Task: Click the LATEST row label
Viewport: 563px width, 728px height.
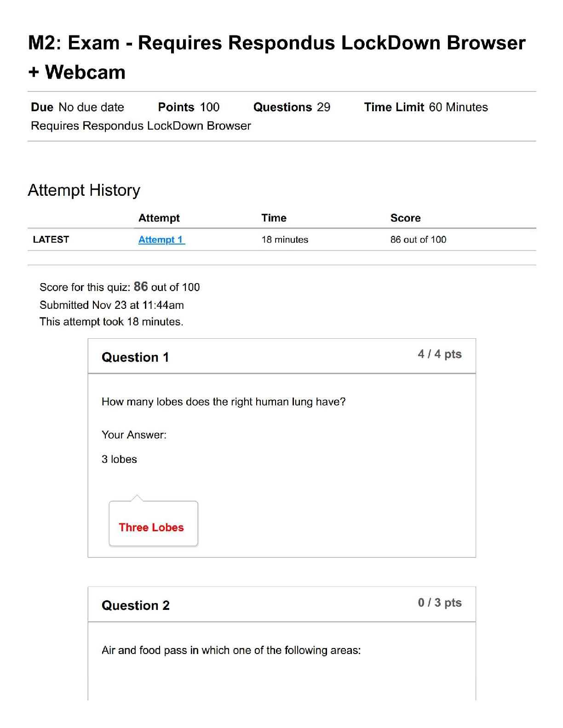Action: point(51,239)
